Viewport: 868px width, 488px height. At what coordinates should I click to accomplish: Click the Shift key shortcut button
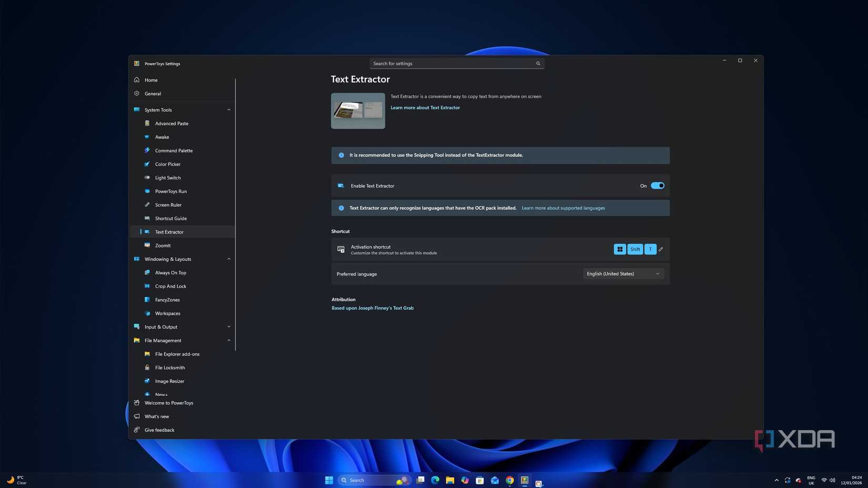pos(635,249)
